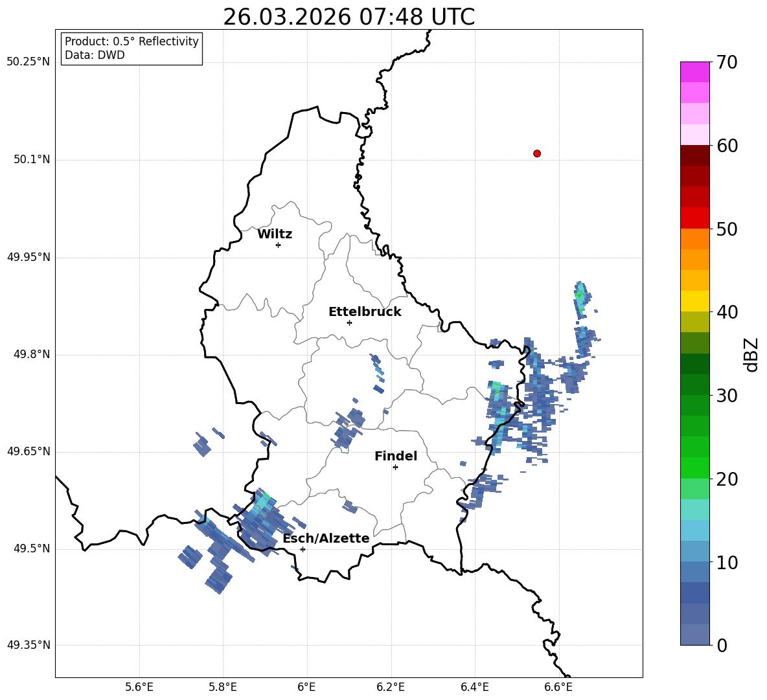The height and width of the screenshot is (700, 767).
Task: Click the Wiltz station marker cross
Action: click(279, 245)
